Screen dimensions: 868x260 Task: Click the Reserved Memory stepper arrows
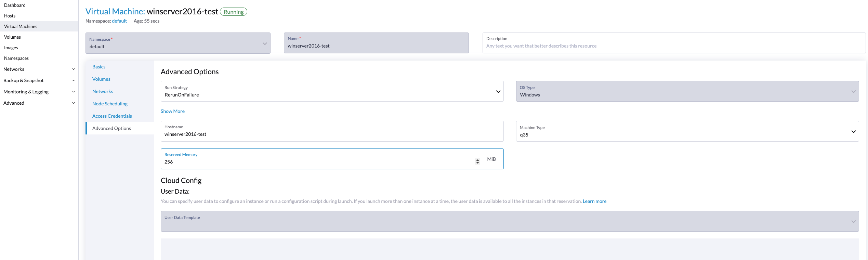pyautogui.click(x=477, y=161)
